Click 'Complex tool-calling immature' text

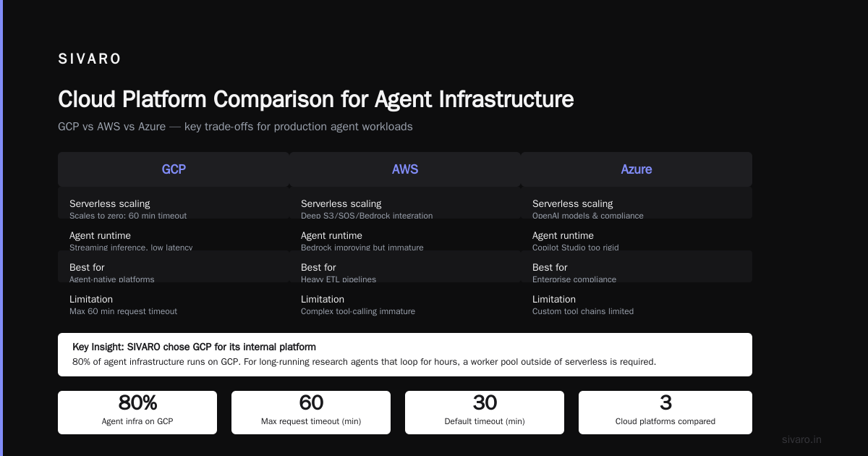[x=358, y=311]
